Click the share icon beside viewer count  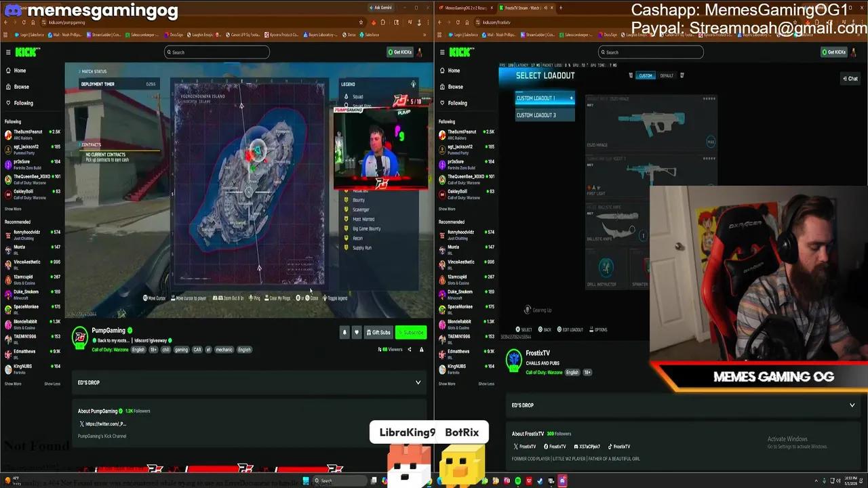[410, 350]
